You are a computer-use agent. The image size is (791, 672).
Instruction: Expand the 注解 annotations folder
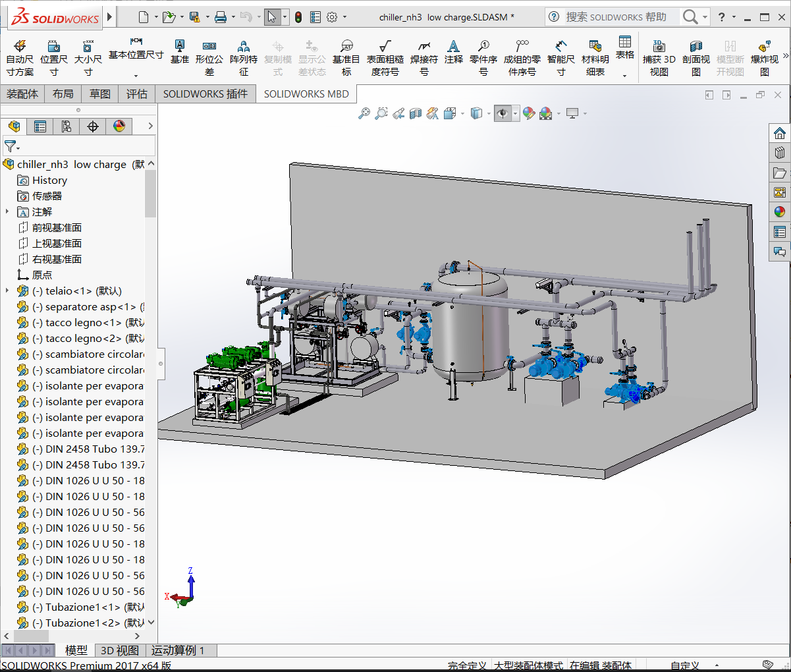pyautogui.click(x=7, y=211)
